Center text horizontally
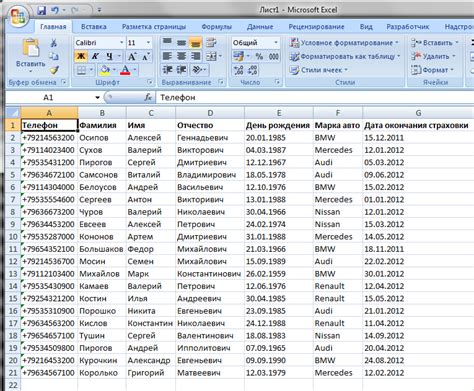The width and height of the screenshot is (474, 391). click(181, 56)
